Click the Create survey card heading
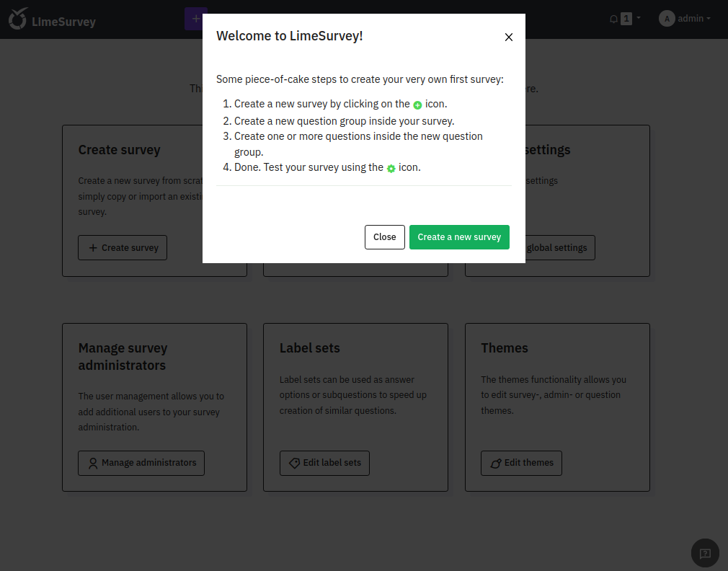 (120, 150)
